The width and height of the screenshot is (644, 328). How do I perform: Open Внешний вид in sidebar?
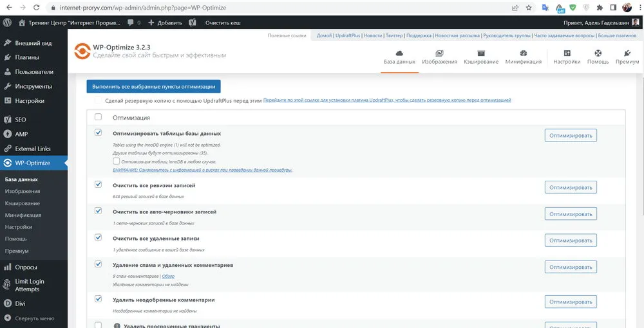(33, 42)
